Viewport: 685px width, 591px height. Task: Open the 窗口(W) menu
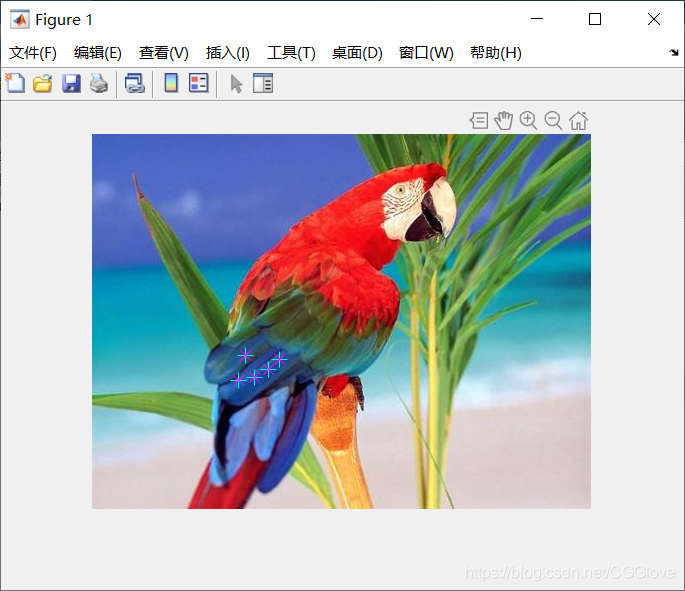point(426,53)
